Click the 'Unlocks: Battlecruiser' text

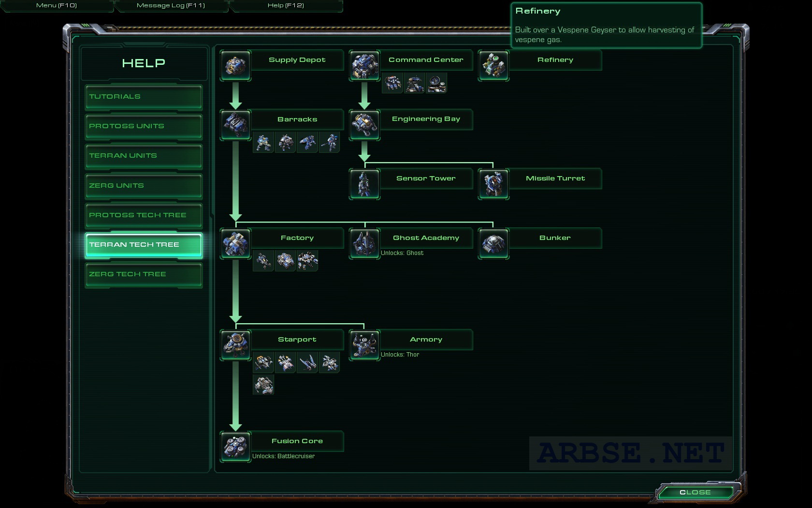click(x=283, y=456)
